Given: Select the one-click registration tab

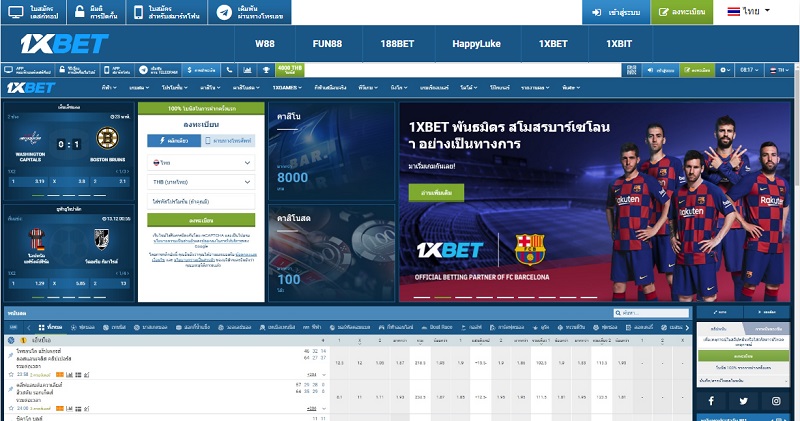Looking at the screenshot, I should (x=173, y=140).
